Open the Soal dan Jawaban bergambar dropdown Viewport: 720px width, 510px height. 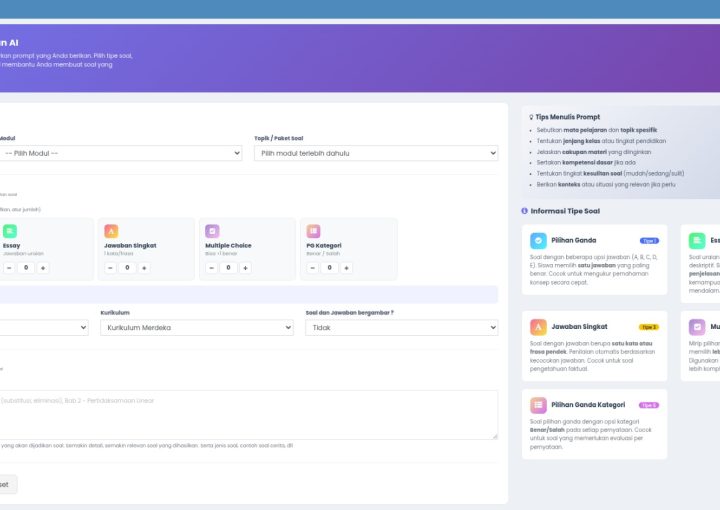click(x=402, y=328)
